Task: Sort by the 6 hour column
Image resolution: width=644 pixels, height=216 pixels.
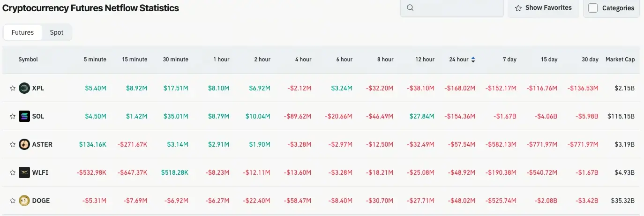Action: click(x=344, y=60)
